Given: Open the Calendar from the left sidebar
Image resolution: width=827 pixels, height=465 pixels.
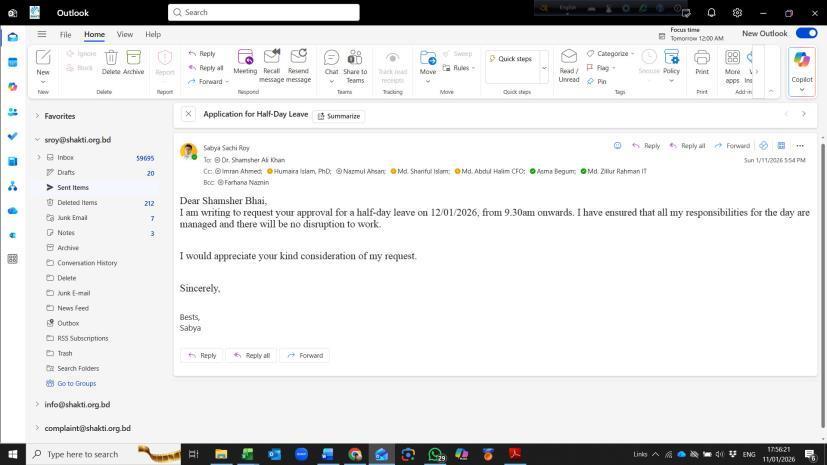Looking at the screenshot, I should (12, 62).
